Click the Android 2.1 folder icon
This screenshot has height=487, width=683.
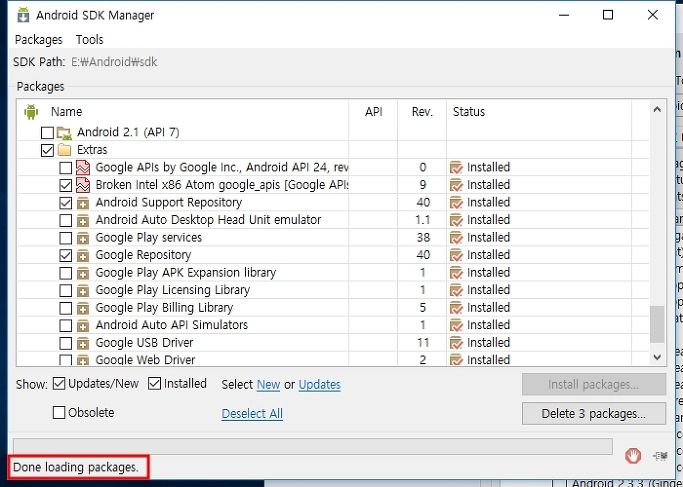coord(64,133)
